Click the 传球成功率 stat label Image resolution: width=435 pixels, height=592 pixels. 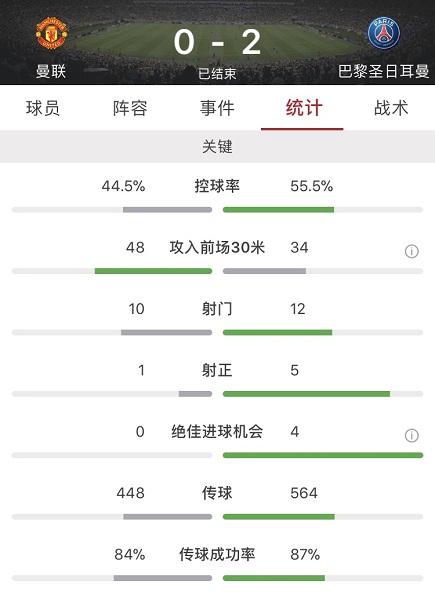point(217,555)
